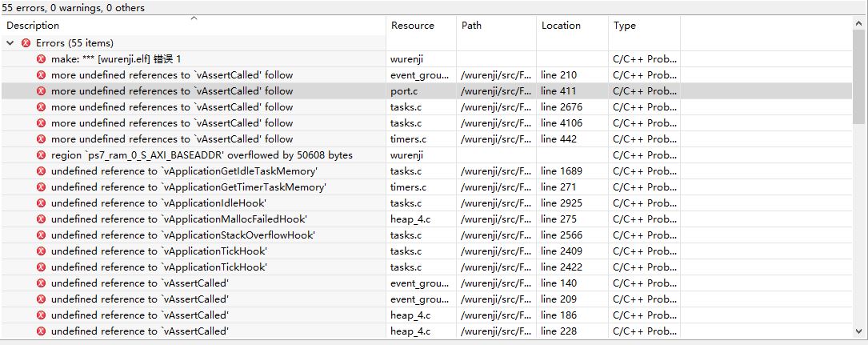Image resolution: width=868 pixels, height=345 pixels.
Task: Click the error icon beside make wurenji.elf error
Action: coord(41,58)
